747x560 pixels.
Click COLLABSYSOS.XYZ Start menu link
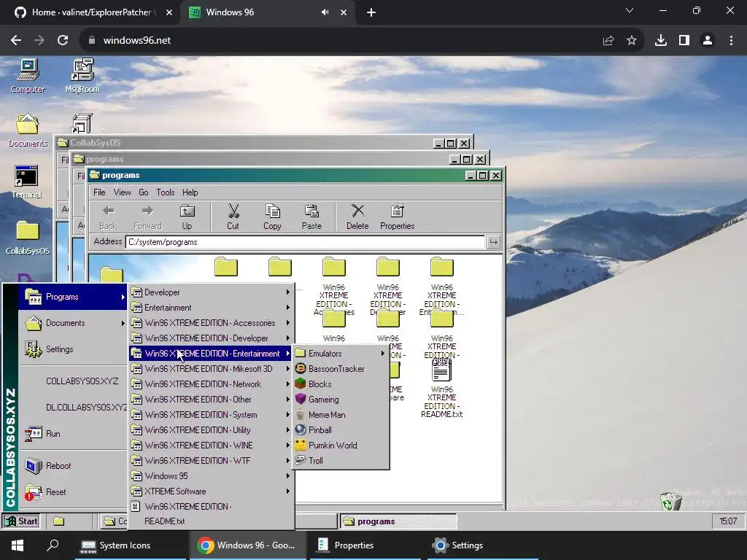pos(73,381)
